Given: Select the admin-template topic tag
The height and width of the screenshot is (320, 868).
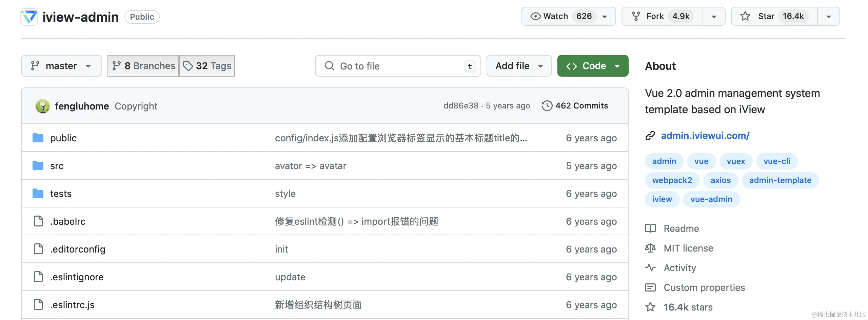Looking at the screenshot, I should click(x=780, y=180).
